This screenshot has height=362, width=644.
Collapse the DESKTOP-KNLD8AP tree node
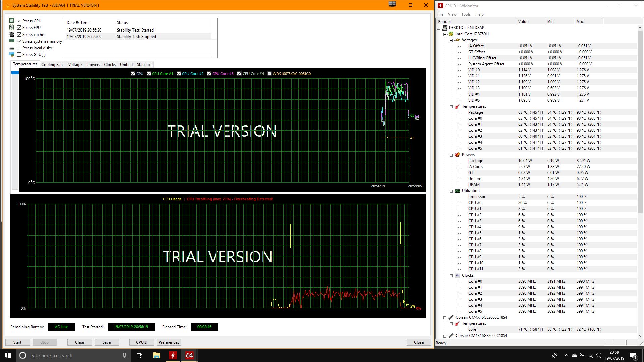[439, 28]
